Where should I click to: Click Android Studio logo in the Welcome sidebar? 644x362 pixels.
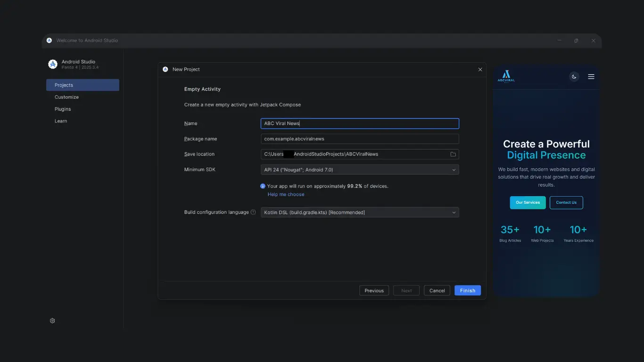(53, 64)
